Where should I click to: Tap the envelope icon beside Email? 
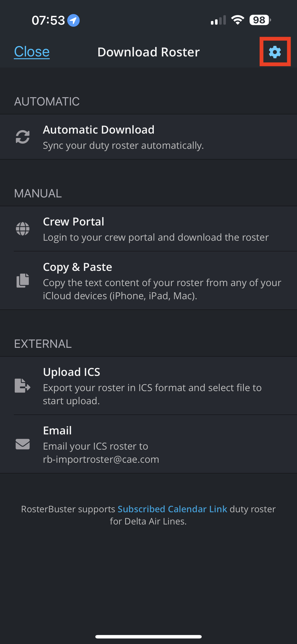pyautogui.click(x=23, y=444)
